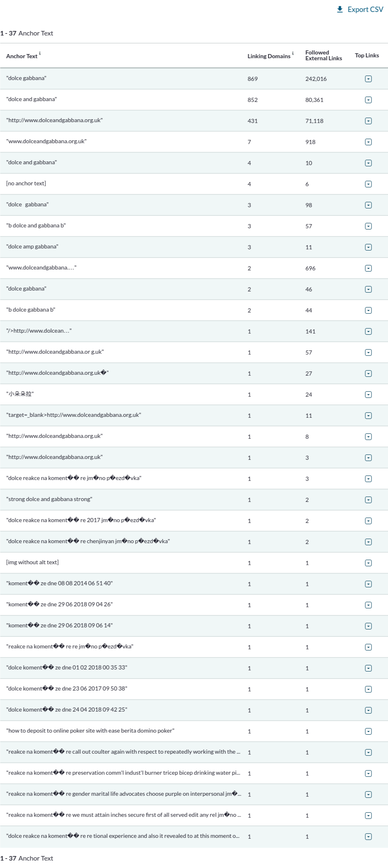Expand Top Links for "strong dolce and gabbana strong"

click(x=368, y=500)
